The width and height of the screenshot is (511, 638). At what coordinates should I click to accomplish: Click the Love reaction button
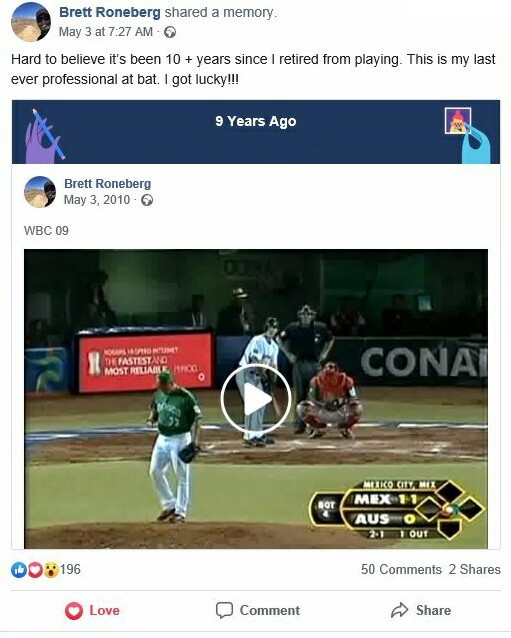(92, 610)
